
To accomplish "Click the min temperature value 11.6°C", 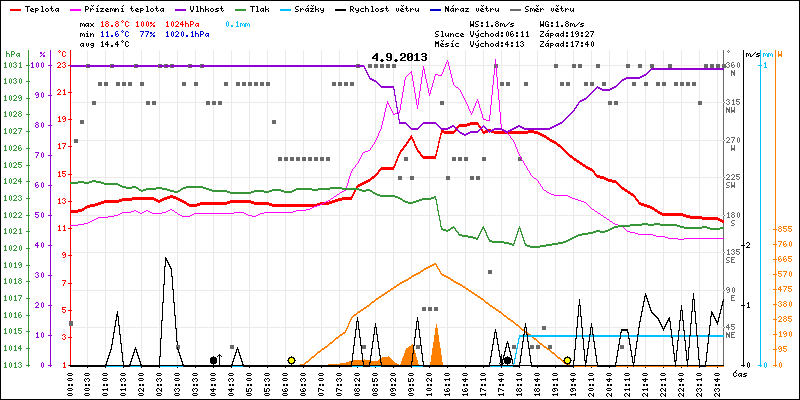I will pyautogui.click(x=115, y=34).
